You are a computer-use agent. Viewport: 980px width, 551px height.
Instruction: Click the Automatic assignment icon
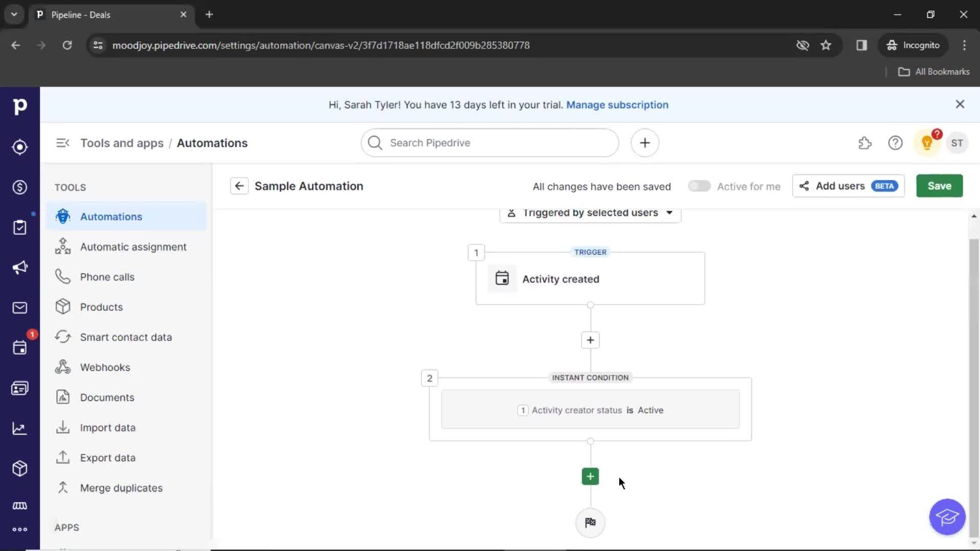pyautogui.click(x=63, y=247)
